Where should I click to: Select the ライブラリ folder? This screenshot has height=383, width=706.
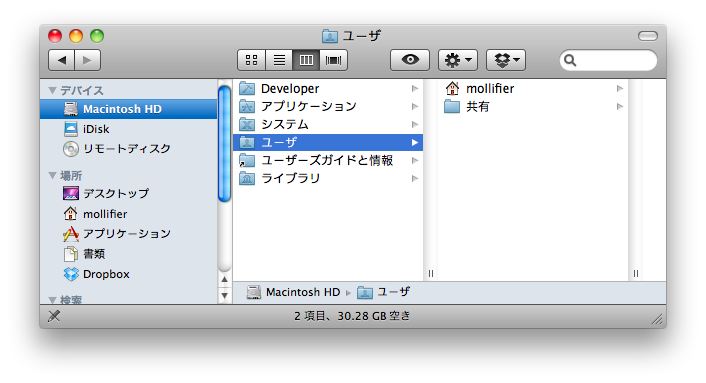(x=328, y=179)
